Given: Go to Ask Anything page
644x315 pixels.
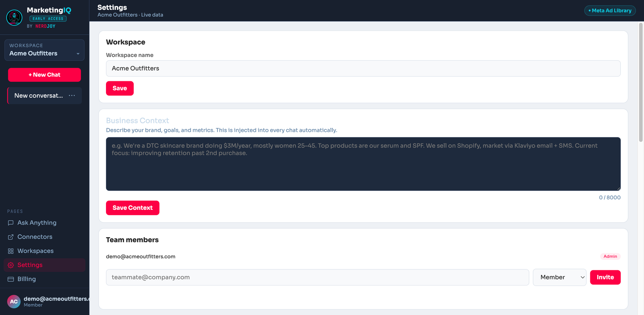Looking at the screenshot, I should coord(44,223).
